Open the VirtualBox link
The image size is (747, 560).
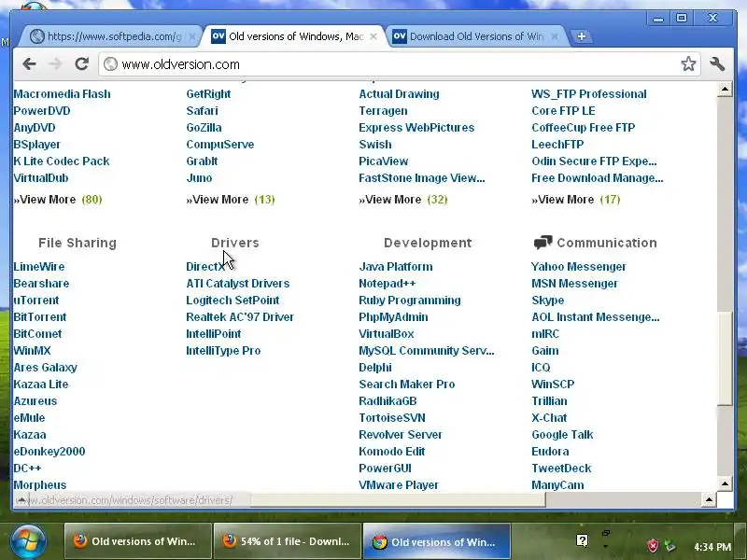click(387, 334)
